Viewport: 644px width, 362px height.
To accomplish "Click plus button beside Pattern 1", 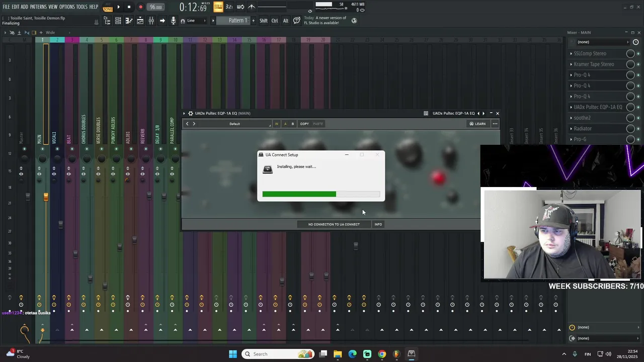I will (253, 21).
